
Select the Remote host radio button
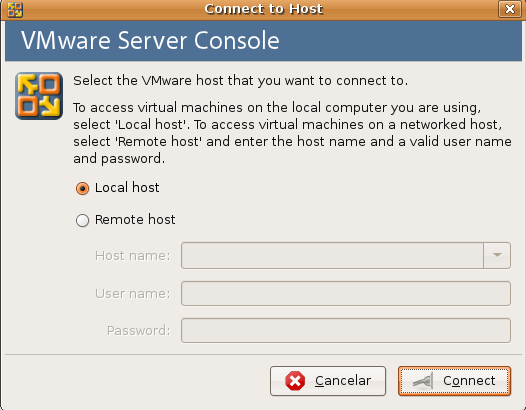[x=82, y=220]
